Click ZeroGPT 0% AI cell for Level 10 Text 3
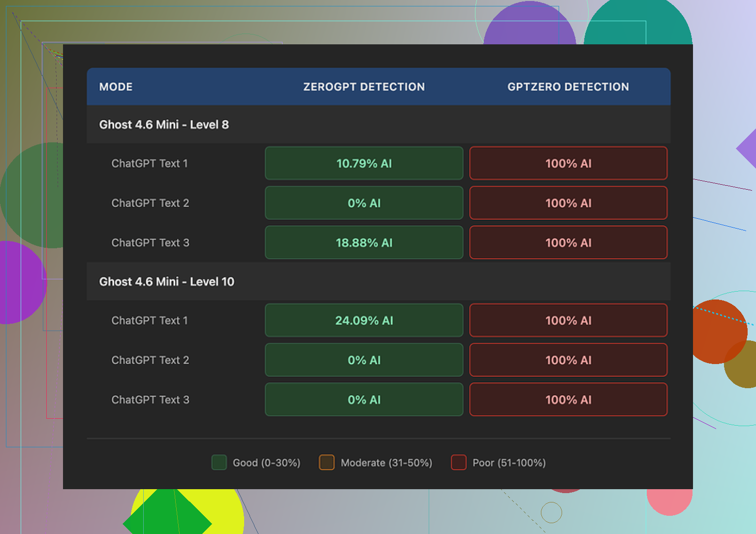This screenshot has width=756, height=534. 364,400
